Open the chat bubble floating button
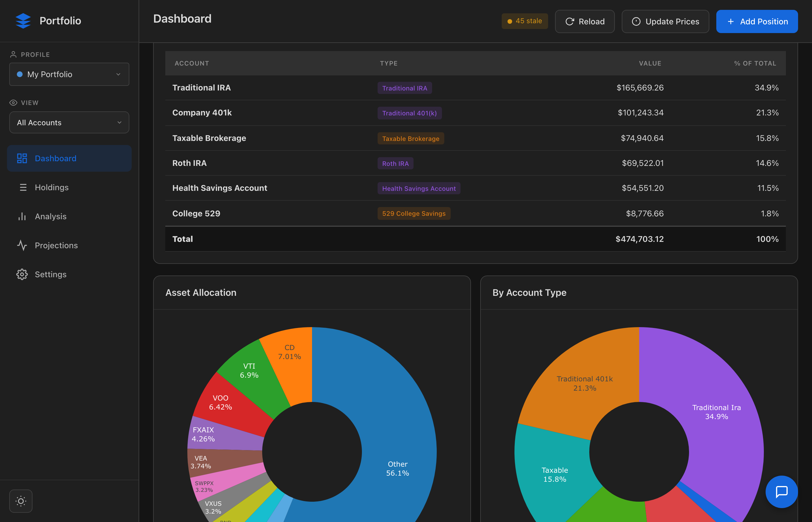The image size is (812, 522). coord(781,492)
